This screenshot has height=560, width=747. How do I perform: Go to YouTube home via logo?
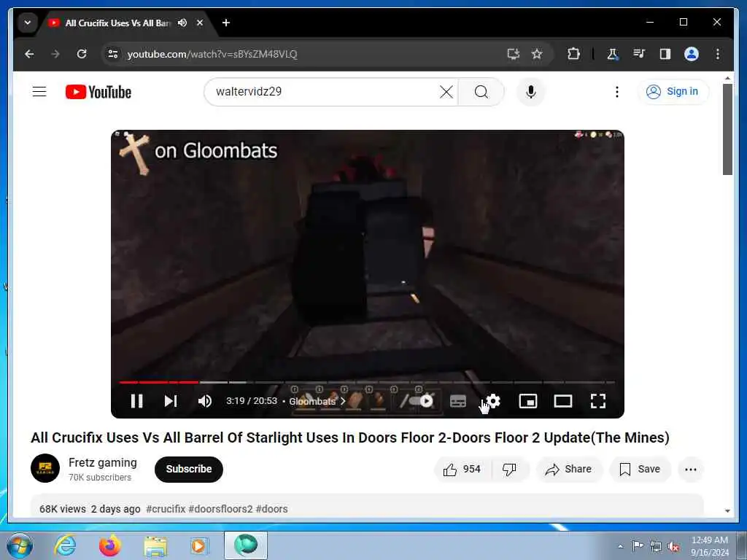click(98, 92)
